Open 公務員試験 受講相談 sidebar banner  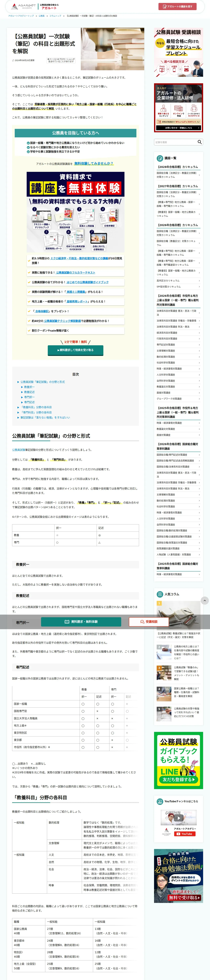(x=178, y=52)
